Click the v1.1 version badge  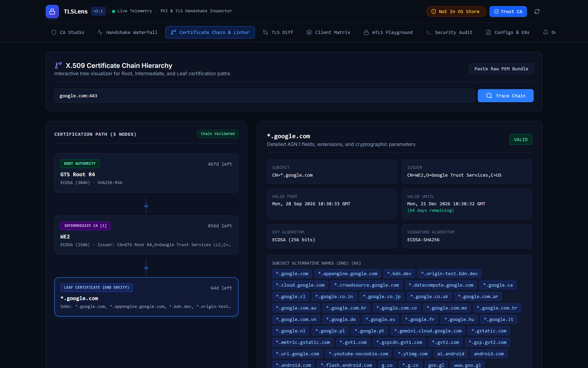tap(98, 11)
